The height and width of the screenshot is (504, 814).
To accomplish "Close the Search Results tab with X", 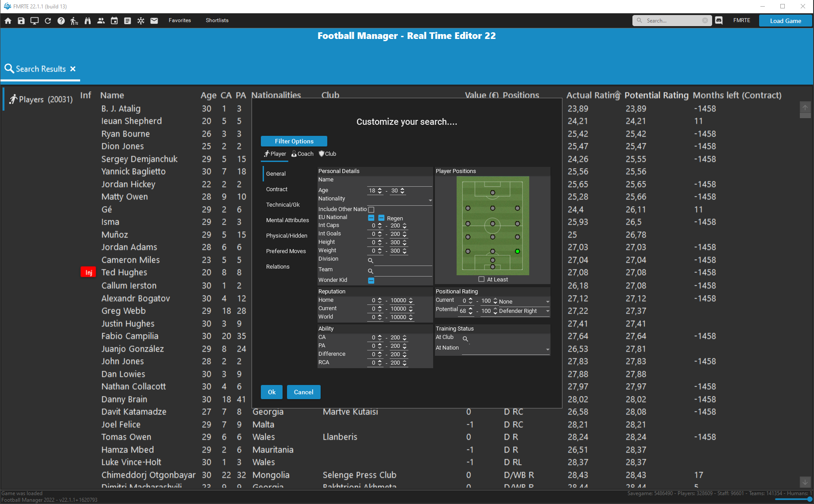I will point(73,69).
